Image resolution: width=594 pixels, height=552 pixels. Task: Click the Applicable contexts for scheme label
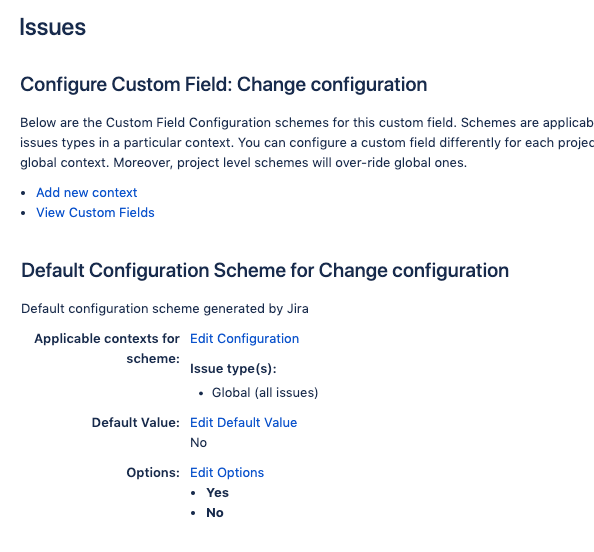coord(107,348)
